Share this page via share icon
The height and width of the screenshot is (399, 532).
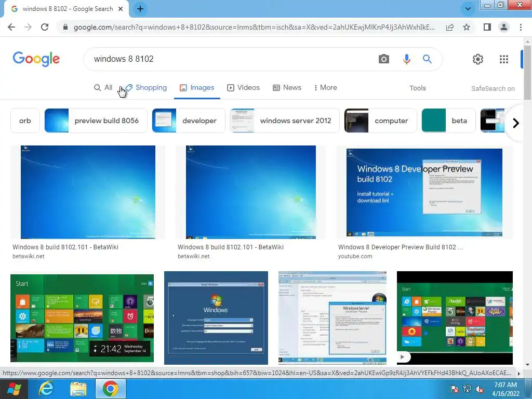[x=450, y=27]
